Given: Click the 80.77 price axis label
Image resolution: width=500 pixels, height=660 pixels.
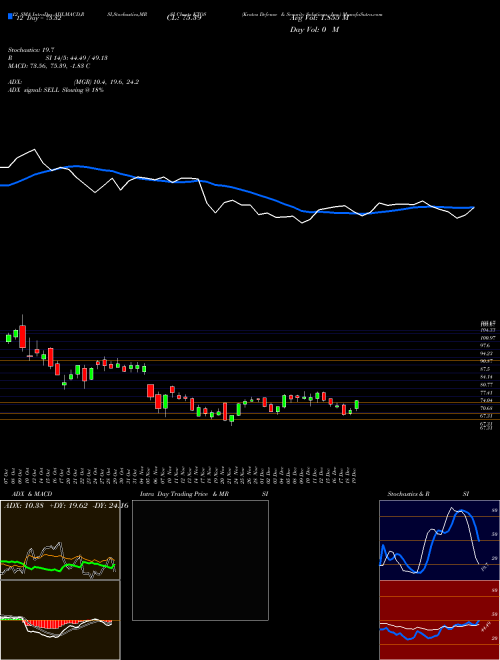Looking at the screenshot, I should pos(487,385).
